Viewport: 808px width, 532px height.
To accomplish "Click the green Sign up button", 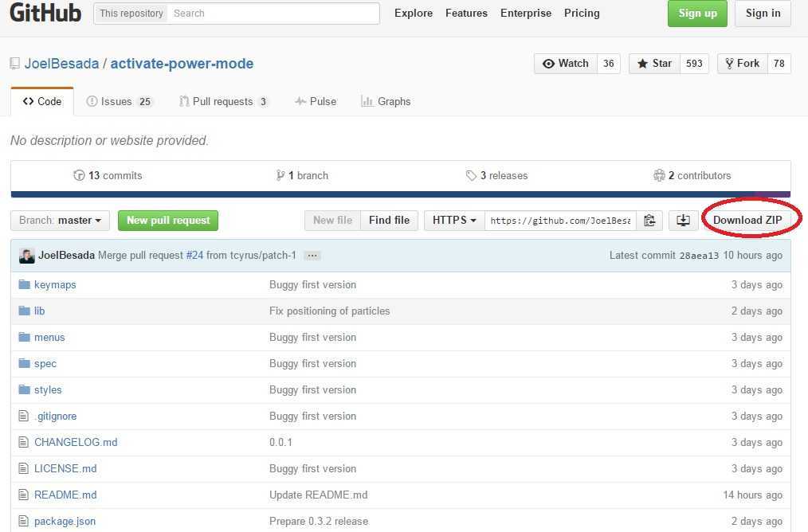I will (697, 14).
